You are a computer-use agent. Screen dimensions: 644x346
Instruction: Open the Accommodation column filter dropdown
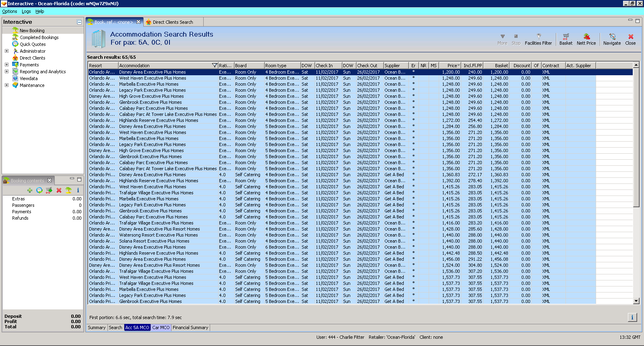click(x=215, y=65)
